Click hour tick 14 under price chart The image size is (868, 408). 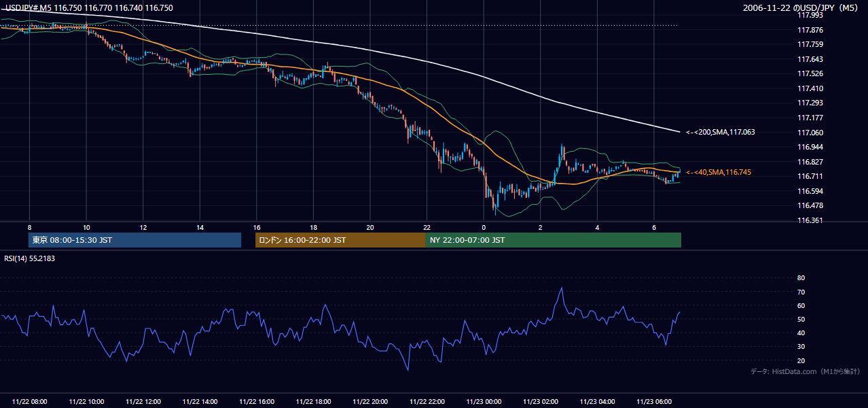[x=200, y=227]
